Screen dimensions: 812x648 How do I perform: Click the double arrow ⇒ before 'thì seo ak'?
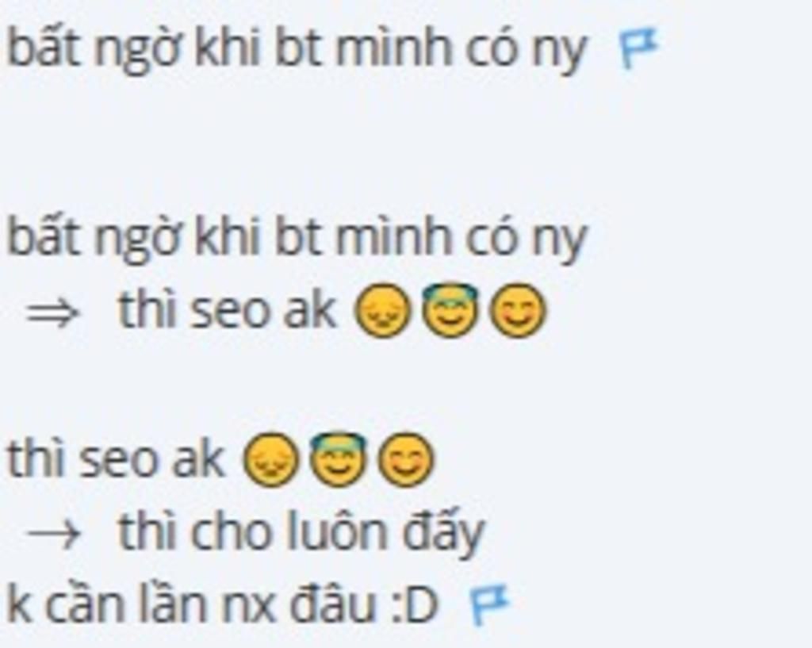pos(53,313)
